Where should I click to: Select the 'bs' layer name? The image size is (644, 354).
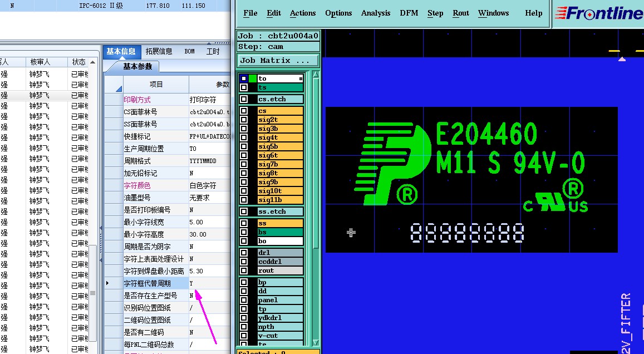(280, 232)
